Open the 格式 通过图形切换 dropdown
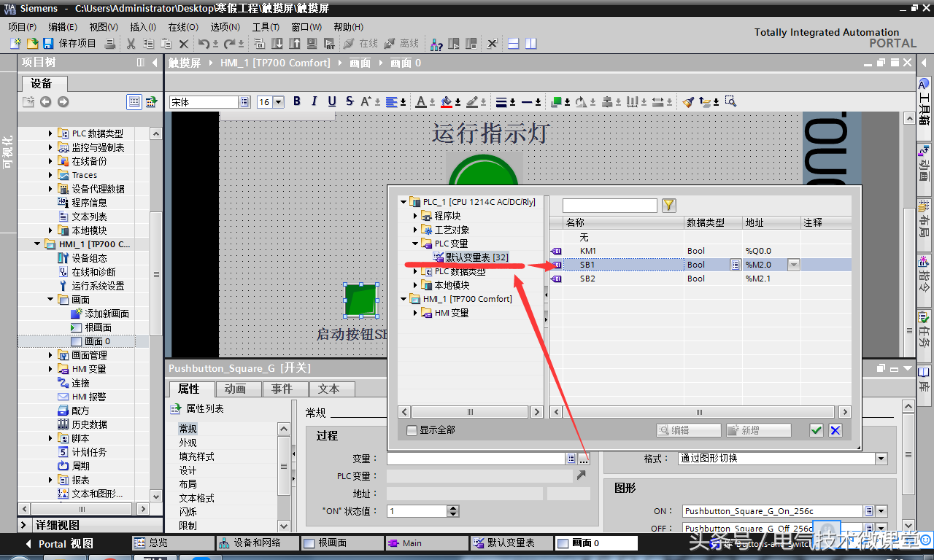The height and width of the screenshot is (560, 934). pos(881,459)
